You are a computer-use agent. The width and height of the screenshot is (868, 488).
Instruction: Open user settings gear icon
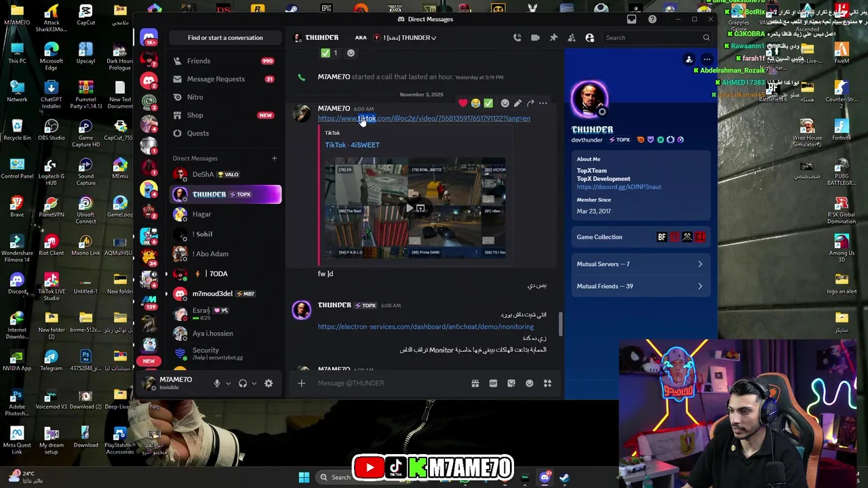(x=269, y=383)
